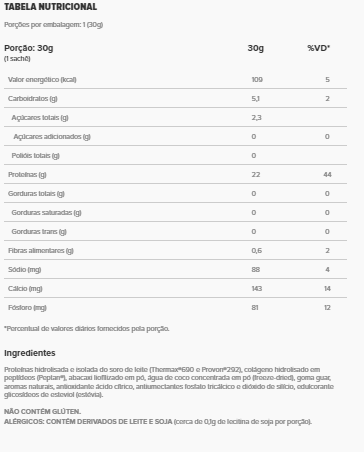The height and width of the screenshot is (452, 364).
Task: Select the Sódio (mg) value 88
Action: (256, 269)
